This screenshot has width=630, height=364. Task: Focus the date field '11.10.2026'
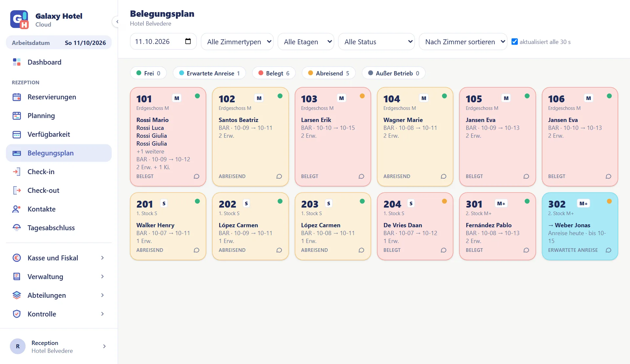[x=163, y=42]
